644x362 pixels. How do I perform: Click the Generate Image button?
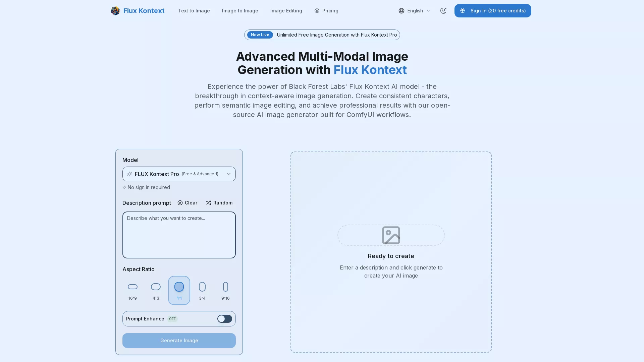[179, 341]
